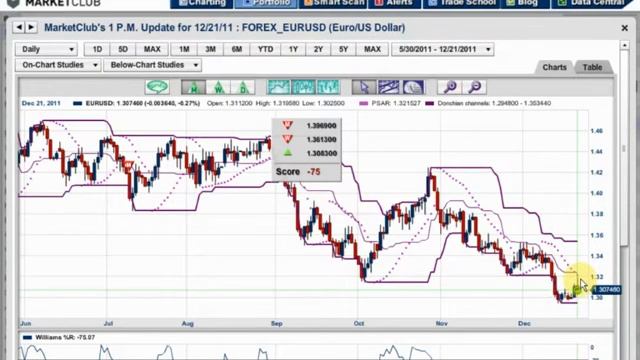Switch to candlestick chart style icon
Viewport: 640px width, 360px height.
pyautogui.click(x=303, y=87)
